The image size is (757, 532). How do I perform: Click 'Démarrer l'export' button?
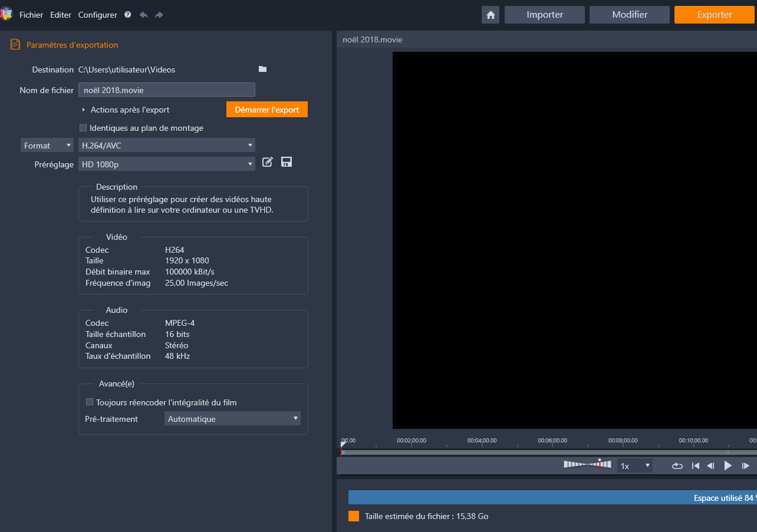(x=266, y=110)
